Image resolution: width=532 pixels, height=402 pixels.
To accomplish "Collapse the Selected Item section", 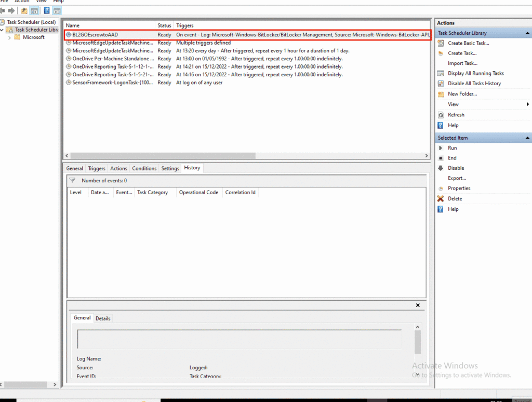I will click(528, 138).
